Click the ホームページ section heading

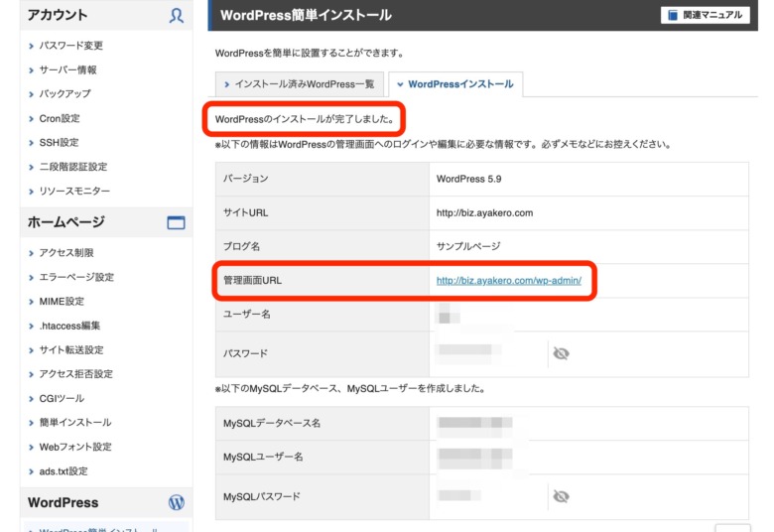pos(66,222)
